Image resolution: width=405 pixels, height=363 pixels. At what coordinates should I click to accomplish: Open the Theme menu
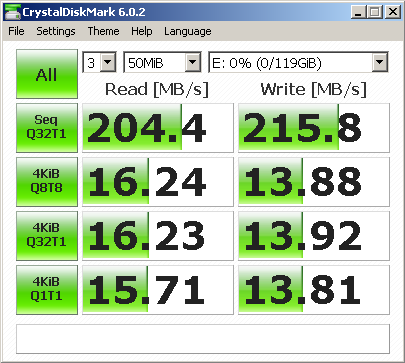[x=103, y=31]
